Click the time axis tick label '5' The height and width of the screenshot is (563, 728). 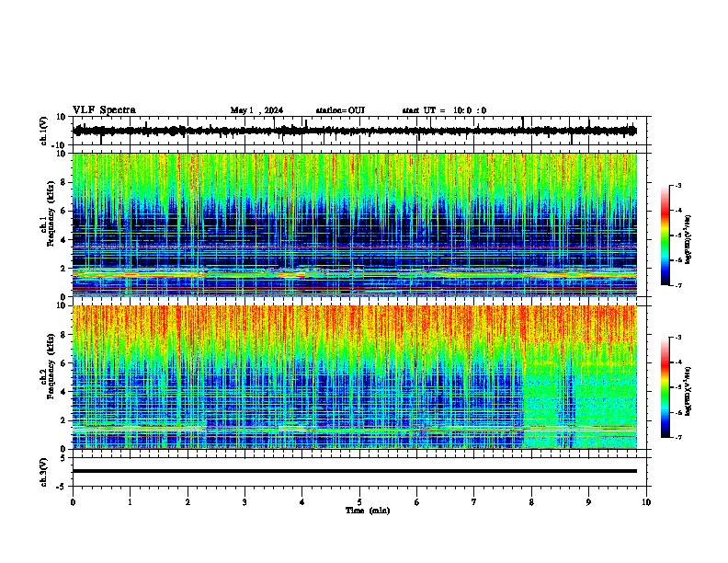coord(359,502)
